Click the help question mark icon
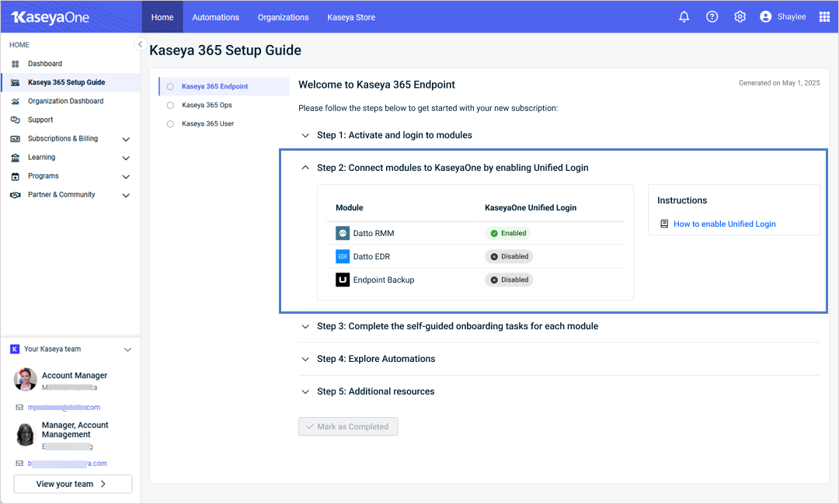The height and width of the screenshot is (504, 839). coord(712,17)
